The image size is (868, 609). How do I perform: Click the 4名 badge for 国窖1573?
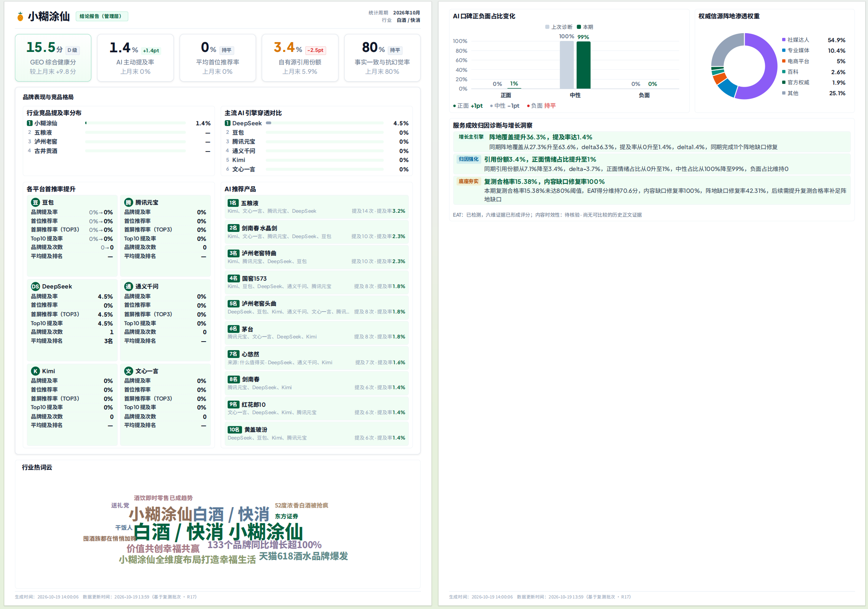pos(233,278)
